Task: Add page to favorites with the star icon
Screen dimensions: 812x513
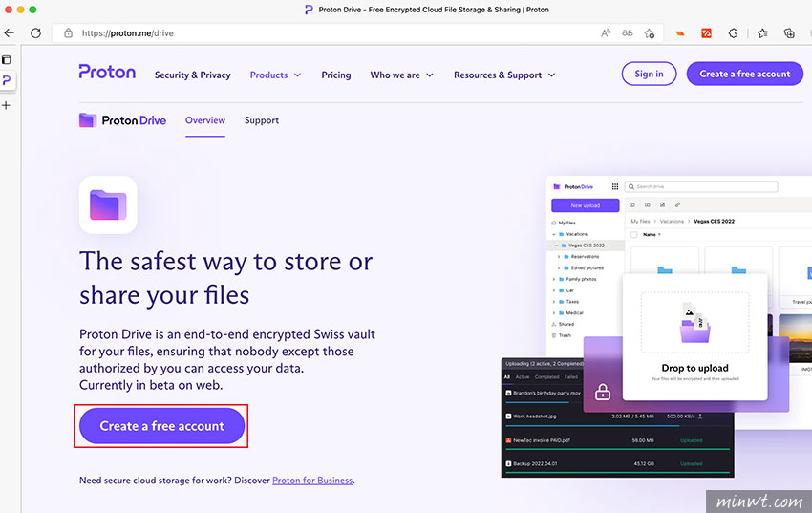Action: pos(650,32)
